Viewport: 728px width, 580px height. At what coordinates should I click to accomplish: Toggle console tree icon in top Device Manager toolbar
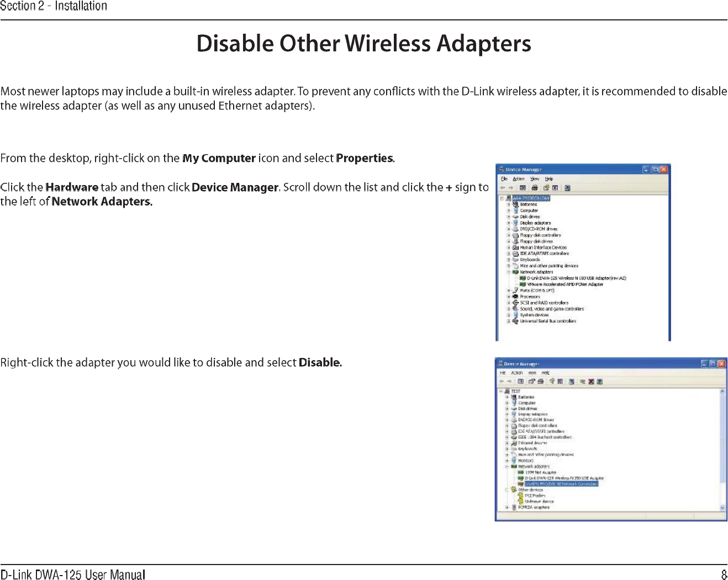(x=523, y=188)
